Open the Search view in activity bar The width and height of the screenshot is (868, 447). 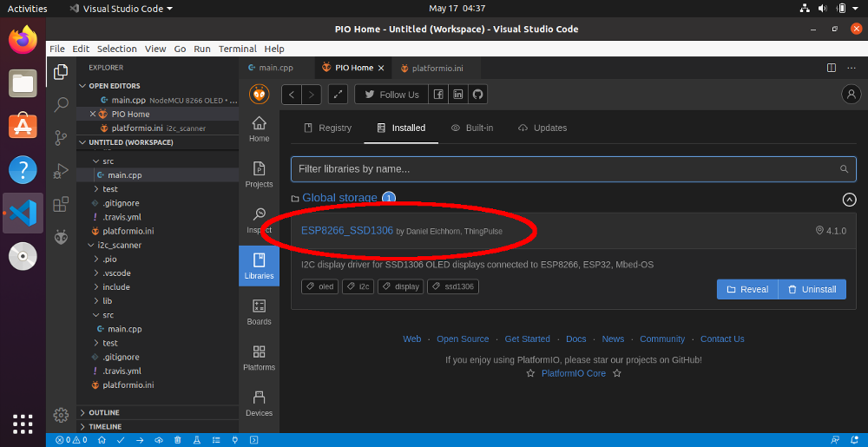61,104
